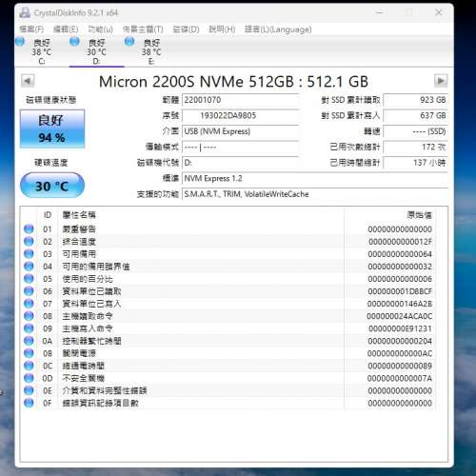The width and height of the screenshot is (476, 476).
Task: Click status orb of attribute 0F row
Action: click(29, 403)
